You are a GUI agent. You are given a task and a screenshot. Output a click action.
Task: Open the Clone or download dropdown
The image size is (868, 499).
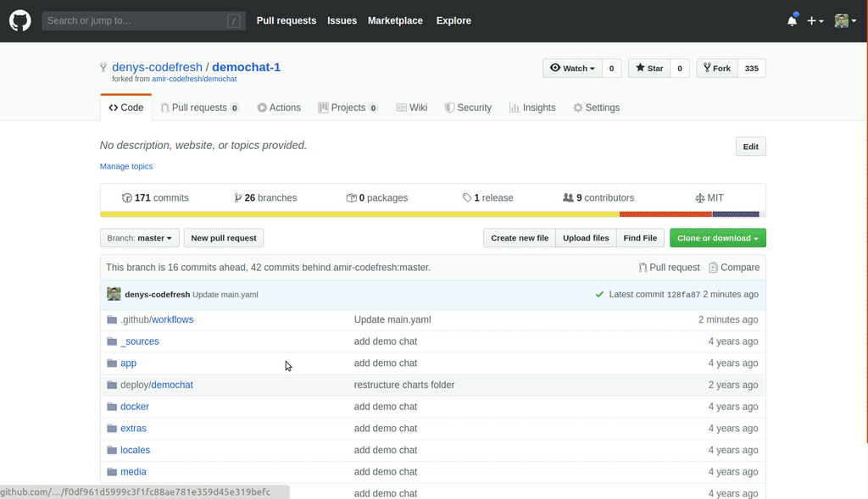click(x=717, y=238)
